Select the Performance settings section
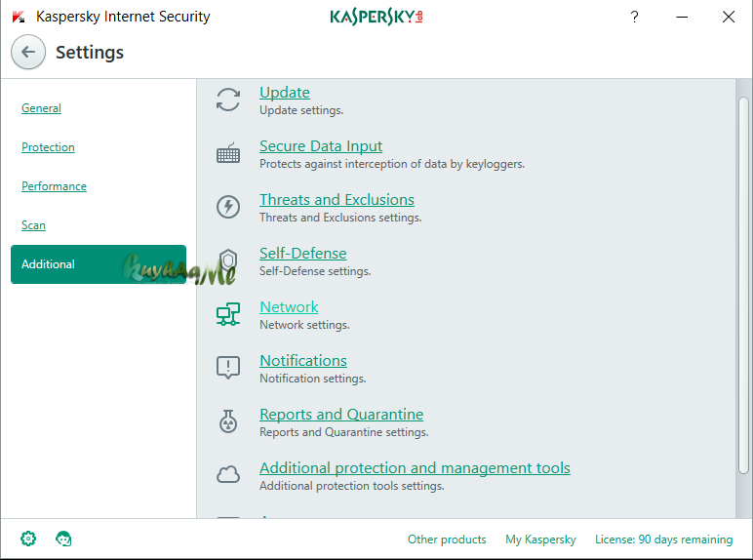The height and width of the screenshot is (560, 753). click(x=54, y=186)
